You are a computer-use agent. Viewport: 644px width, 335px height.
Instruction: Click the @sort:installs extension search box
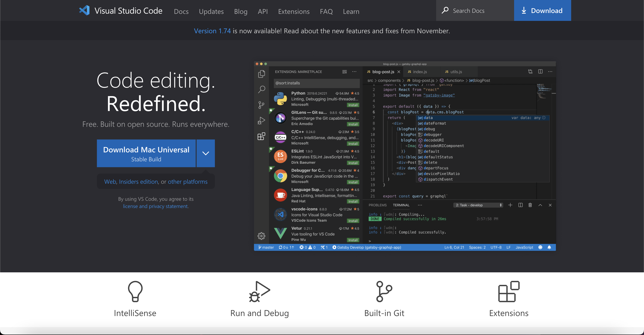(316, 83)
